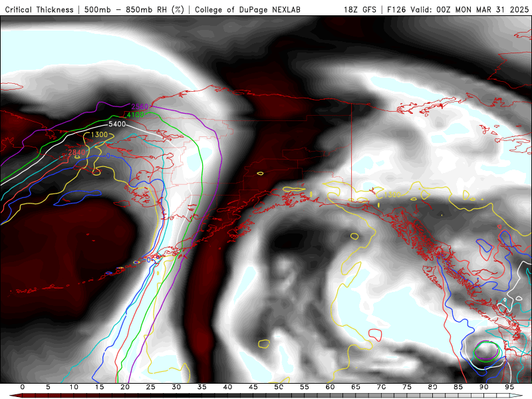Screen dimensions: 532x399
Task: Click colorbar tick label "70"
Action: tap(381, 387)
